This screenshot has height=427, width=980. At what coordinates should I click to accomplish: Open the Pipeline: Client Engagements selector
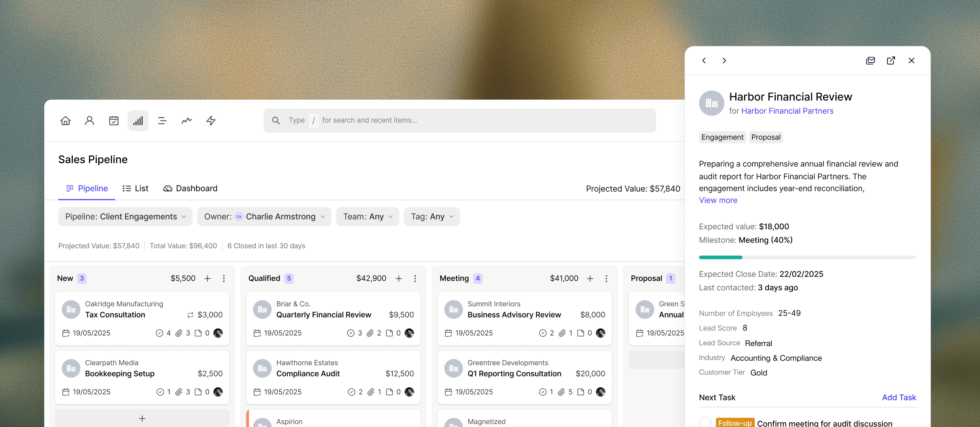[x=125, y=216]
